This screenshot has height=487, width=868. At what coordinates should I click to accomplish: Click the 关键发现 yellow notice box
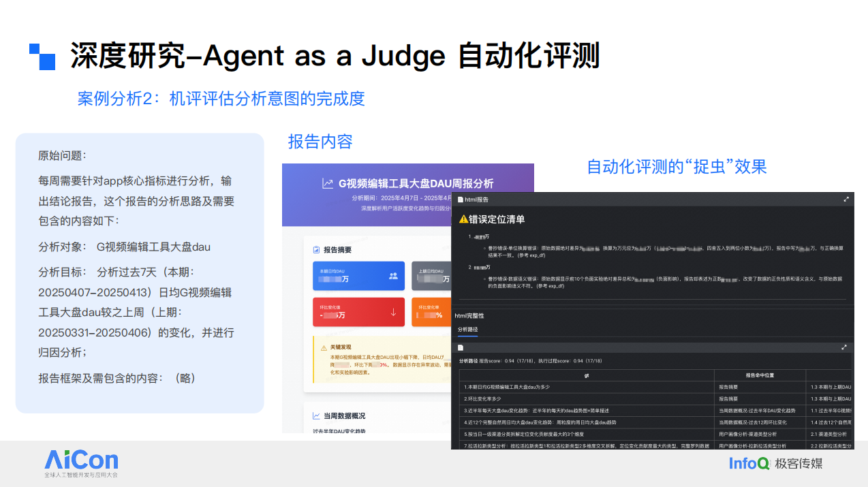point(383,359)
